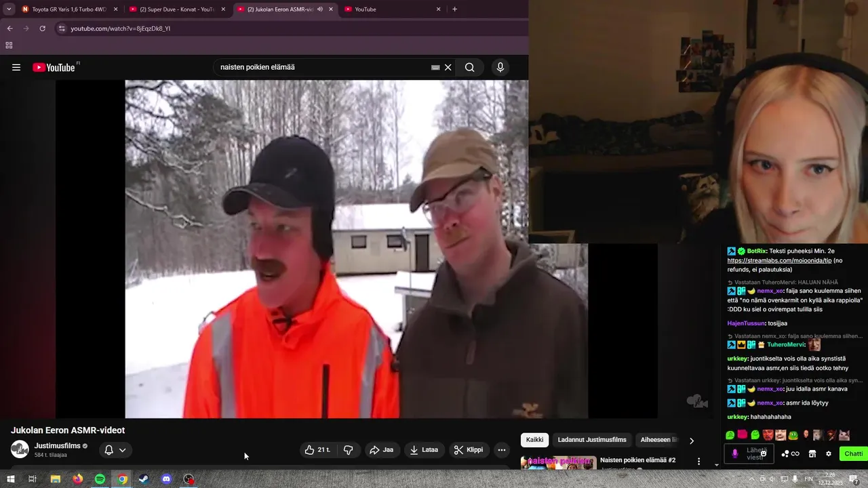Dislike the video with thumbs-down

click(x=349, y=450)
